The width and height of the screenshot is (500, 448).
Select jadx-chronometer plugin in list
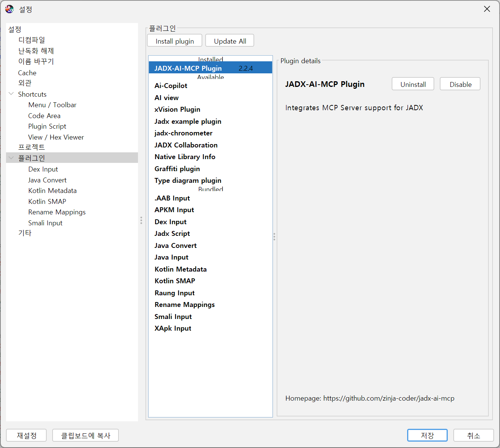(210, 133)
